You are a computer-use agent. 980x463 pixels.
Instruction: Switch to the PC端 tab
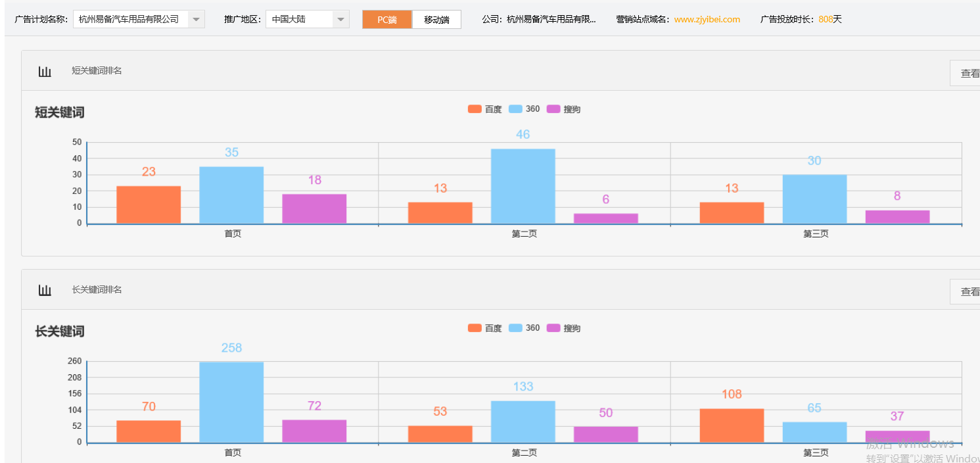387,20
